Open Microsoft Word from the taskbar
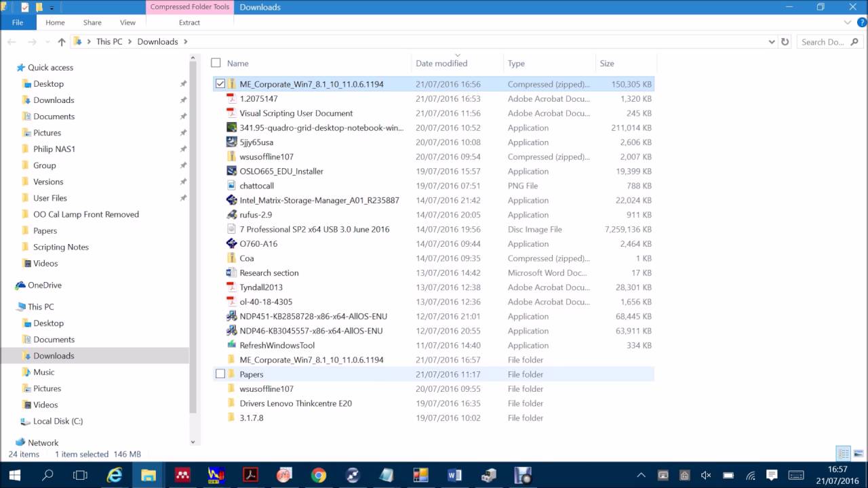This screenshot has width=868, height=488. [454, 475]
